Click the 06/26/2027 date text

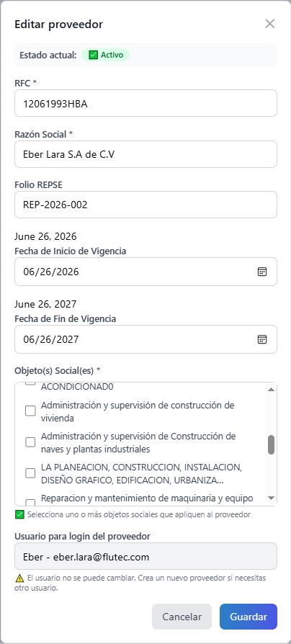[51, 339]
